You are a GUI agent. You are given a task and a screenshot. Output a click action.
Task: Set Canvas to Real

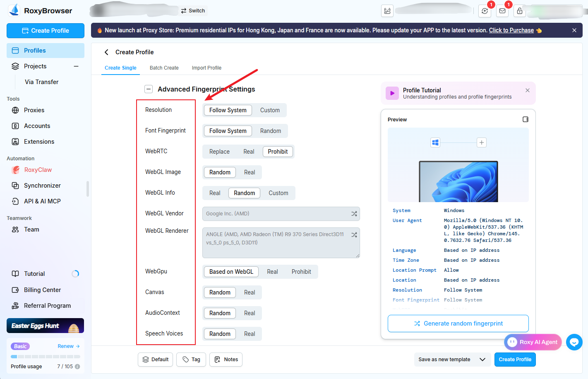point(250,292)
